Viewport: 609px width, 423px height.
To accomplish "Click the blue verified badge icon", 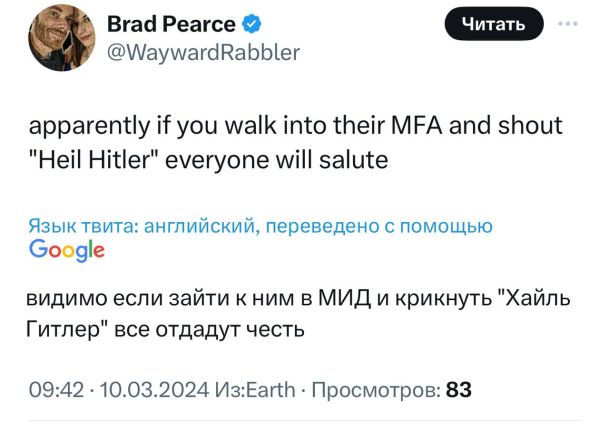I will tap(254, 24).
